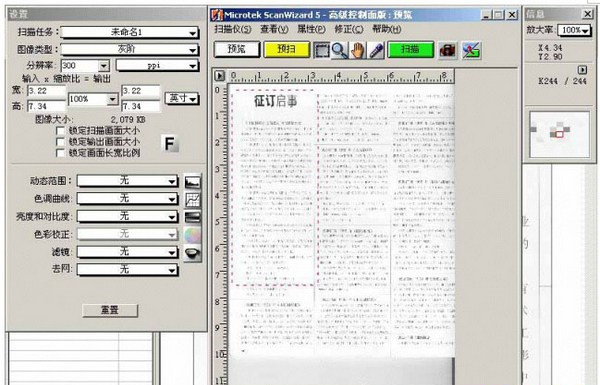Viewport: 600px width, 385px height.
Task: Click the K244 / 244 value readout
Action: click(562, 81)
